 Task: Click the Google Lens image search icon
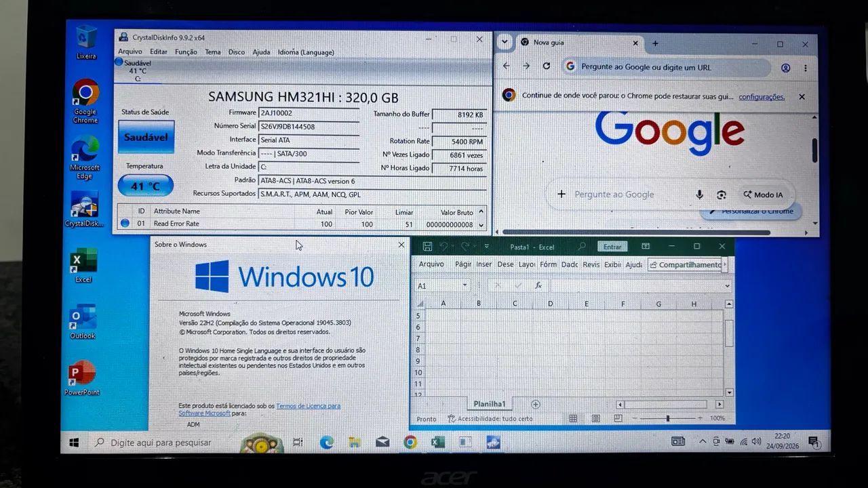721,195
